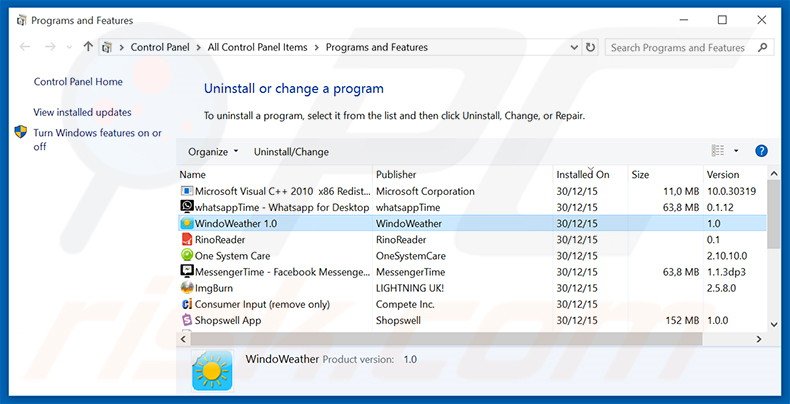The width and height of the screenshot is (790, 404).
Task: Click the refresh button in address bar
Action: [x=589, y=47]
